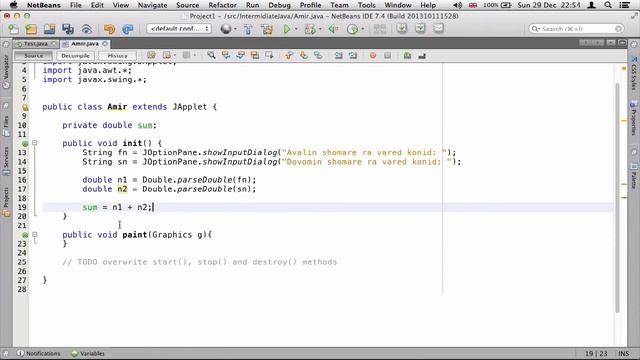640x360 pixels.
Task: Click the volume icon in the macOS menu bar
Action: (x=458, y=5)
